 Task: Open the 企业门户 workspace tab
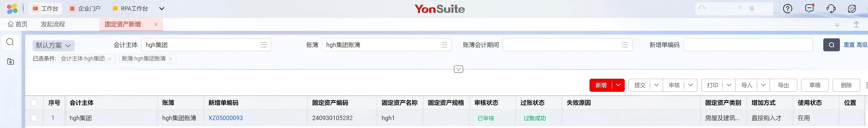click(x=85, y=8)
